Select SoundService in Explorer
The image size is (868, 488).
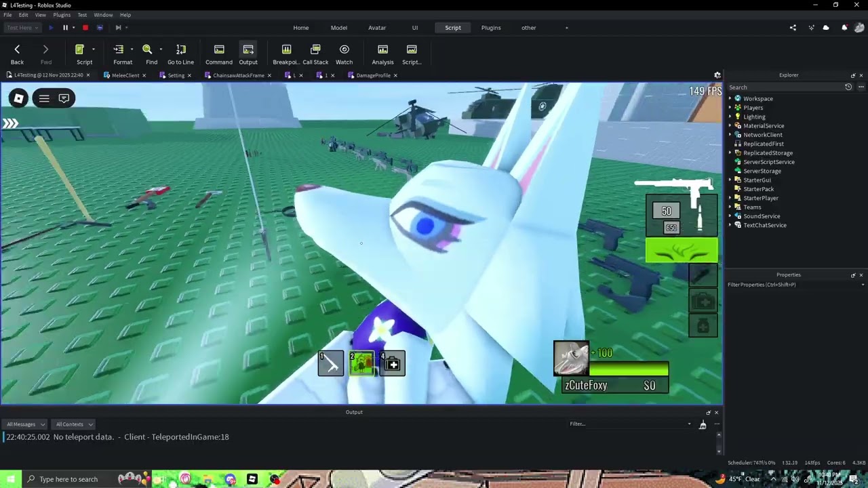coord(762,216)
